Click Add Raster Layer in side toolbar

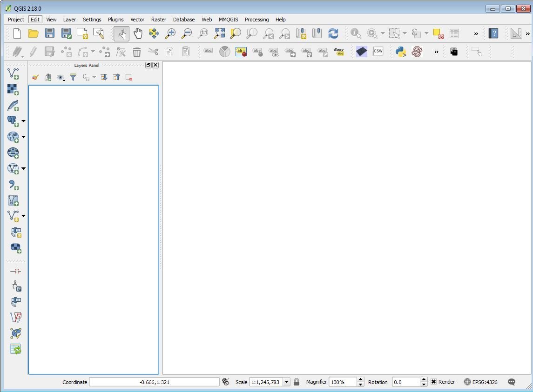[13, 89]
